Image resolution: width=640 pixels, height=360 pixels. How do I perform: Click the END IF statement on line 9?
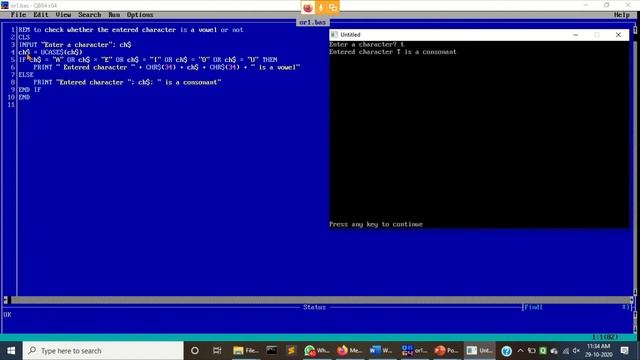[x=30, y=90]
